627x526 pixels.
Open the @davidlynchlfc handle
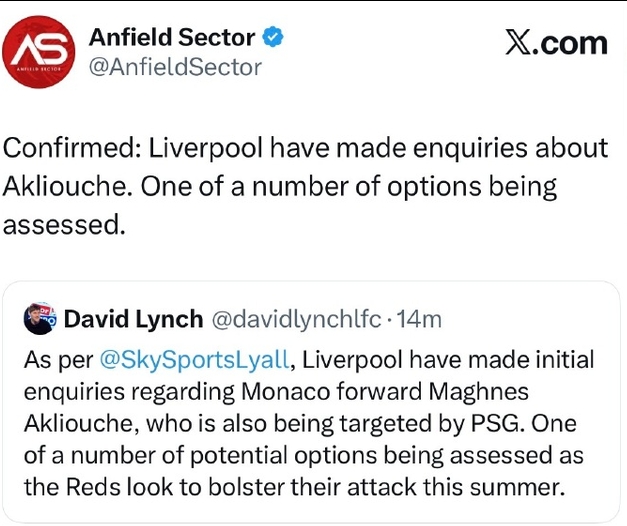[296, 319]
